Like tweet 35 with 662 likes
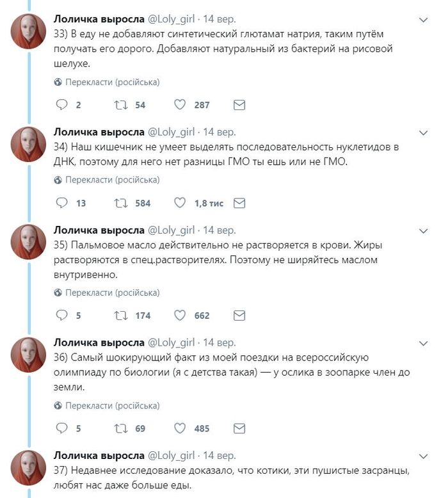The width and height of the screenshot is (448, 498). (180, 315)
